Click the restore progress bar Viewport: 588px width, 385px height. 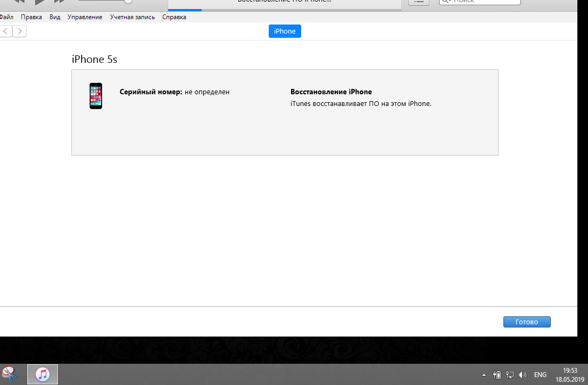(285, 10)
